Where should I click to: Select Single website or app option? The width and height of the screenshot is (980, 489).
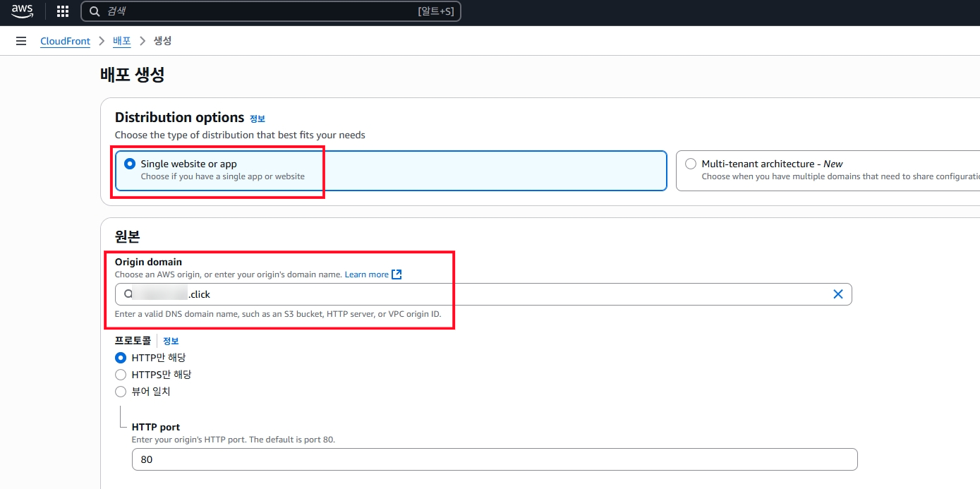[390, 170]
